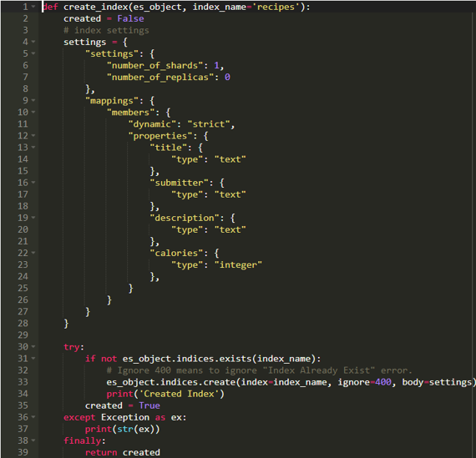Collapse the settings dict fold arrow on line 4

tap(33, 42)
